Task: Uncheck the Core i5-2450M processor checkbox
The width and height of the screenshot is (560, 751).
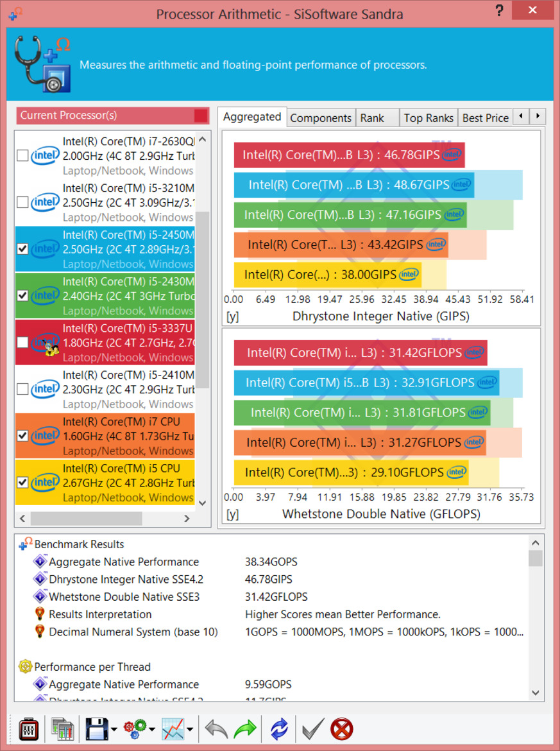Action: coord(22,248)
